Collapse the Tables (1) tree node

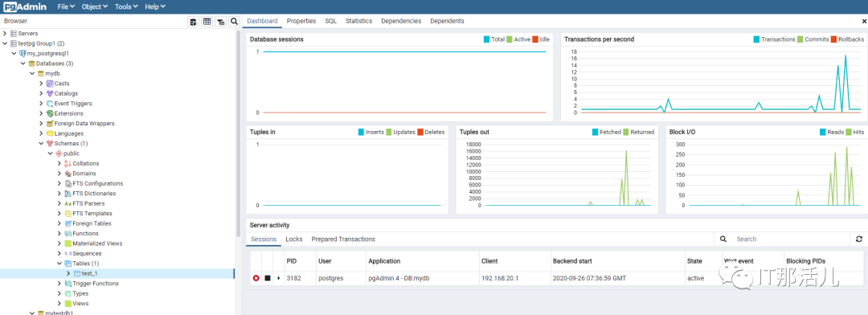click(x=59, y=264)
